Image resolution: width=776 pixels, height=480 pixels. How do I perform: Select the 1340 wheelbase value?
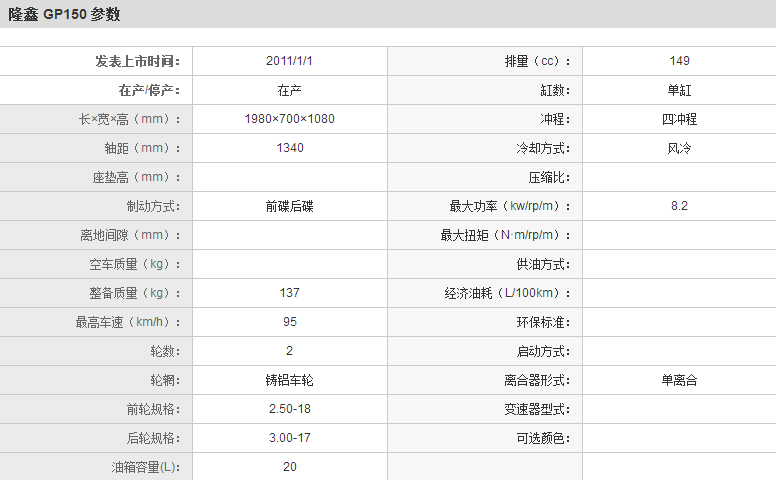click(289, 148)
